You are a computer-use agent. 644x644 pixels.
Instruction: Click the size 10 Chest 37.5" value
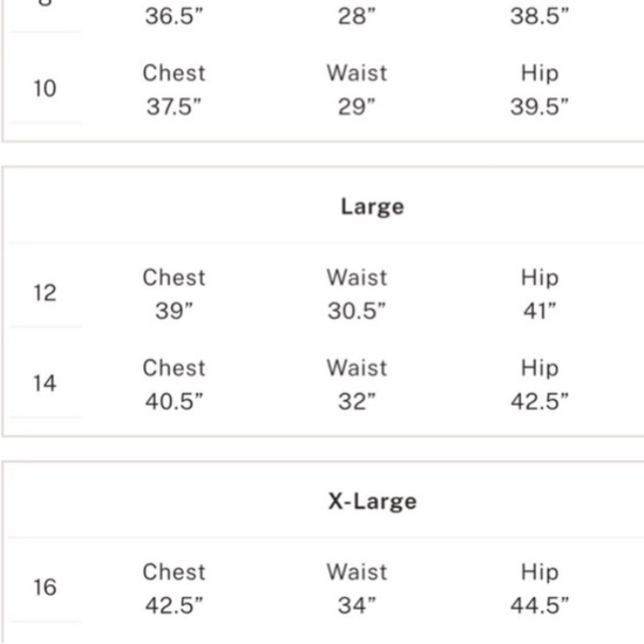tap(174, 107)
